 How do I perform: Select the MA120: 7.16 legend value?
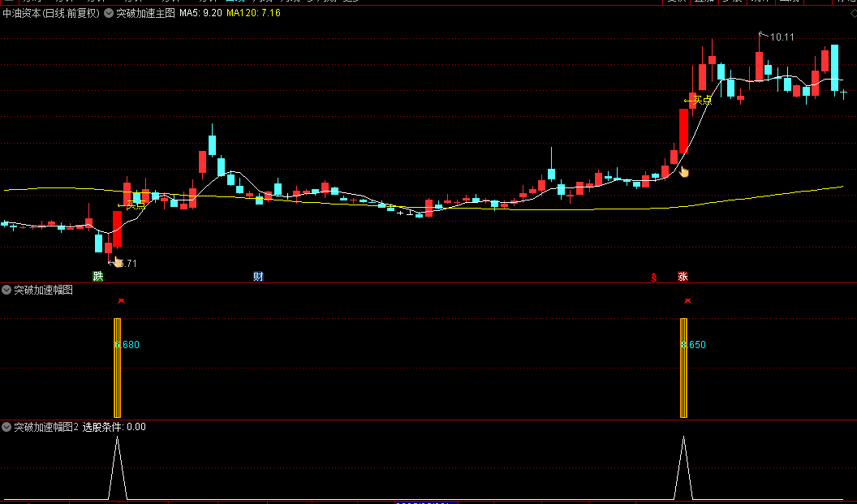(253, 13)
